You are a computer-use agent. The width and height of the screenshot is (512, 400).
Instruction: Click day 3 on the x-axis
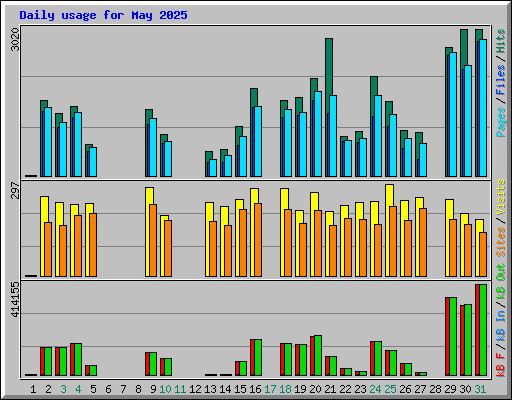click(63, 389)
